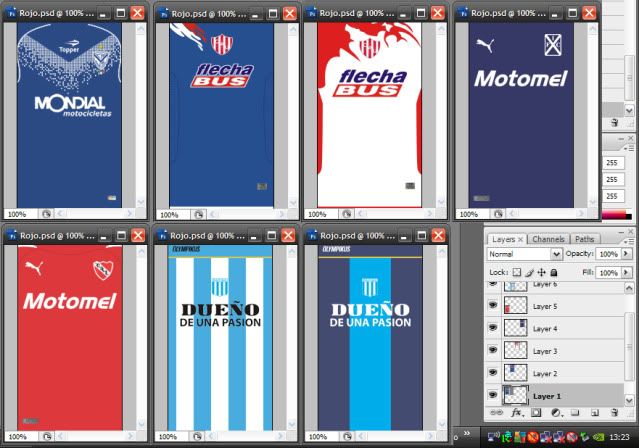
Task: Click Layers list scroll-down arrow
Action: (629, 400)
